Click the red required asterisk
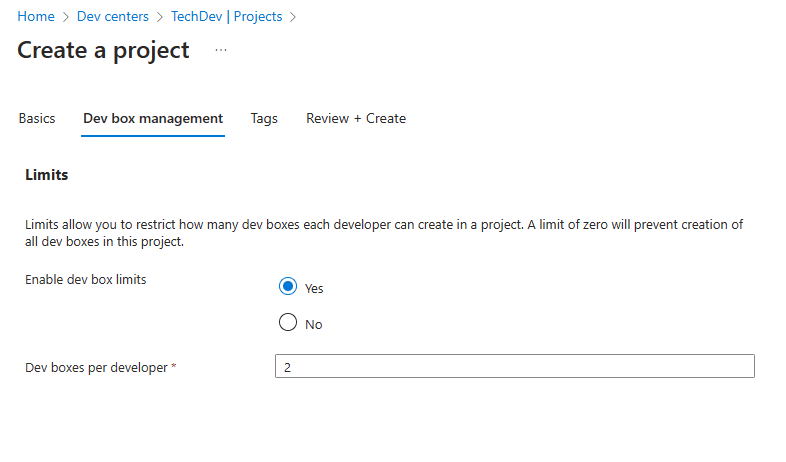The image size is (786, 462). click(x=174, y=368)
